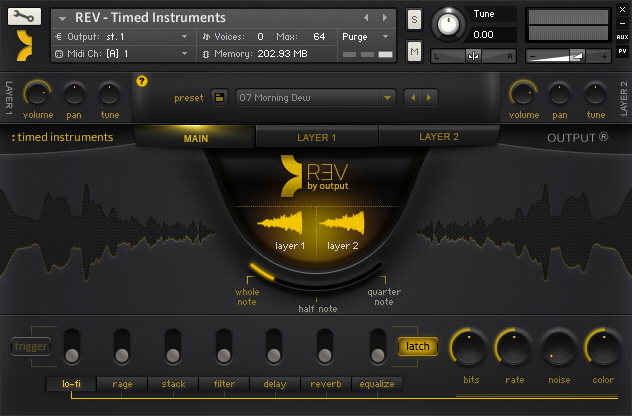
Task: Switch to the LAYER 2 tab
Action: point(439,137)
